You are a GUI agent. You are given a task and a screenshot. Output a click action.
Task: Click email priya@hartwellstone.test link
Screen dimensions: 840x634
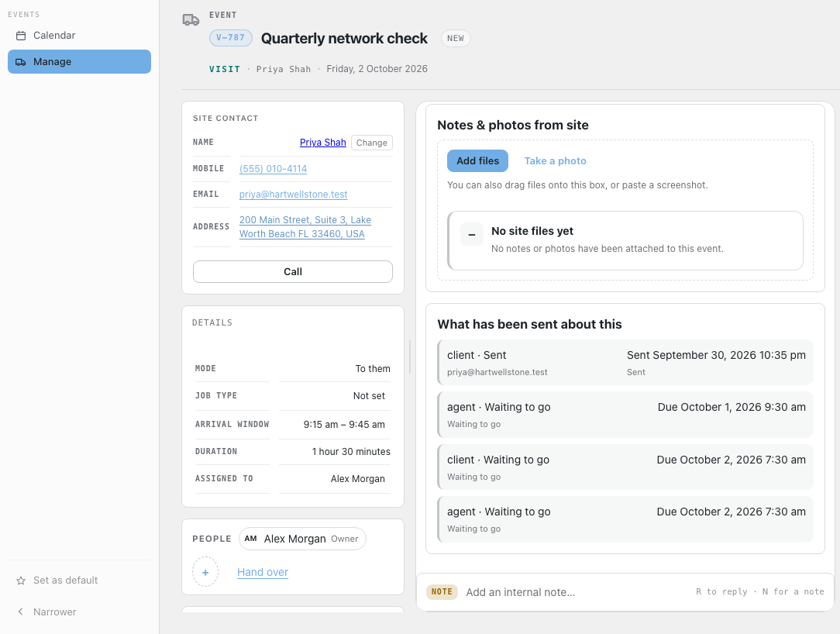pos(294,195)
